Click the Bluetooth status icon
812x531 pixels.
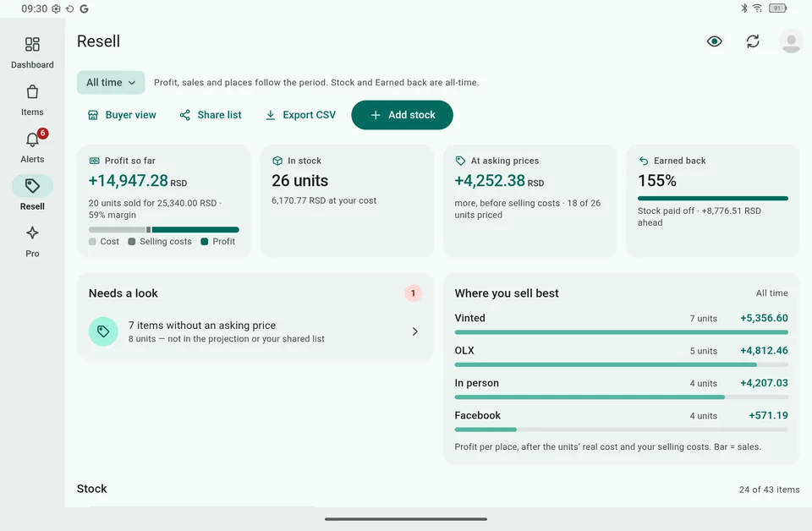pyautogui.click(x=744, y=8)
